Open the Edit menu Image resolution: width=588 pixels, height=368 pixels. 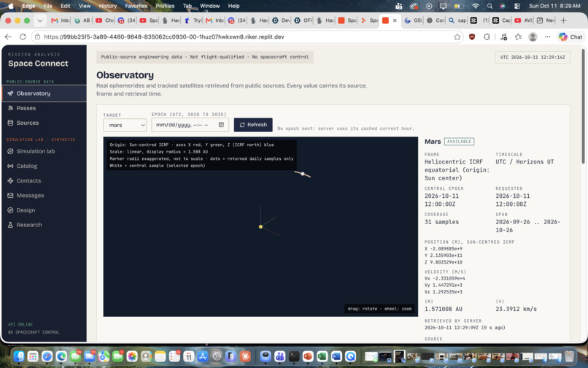coord(66,6)
